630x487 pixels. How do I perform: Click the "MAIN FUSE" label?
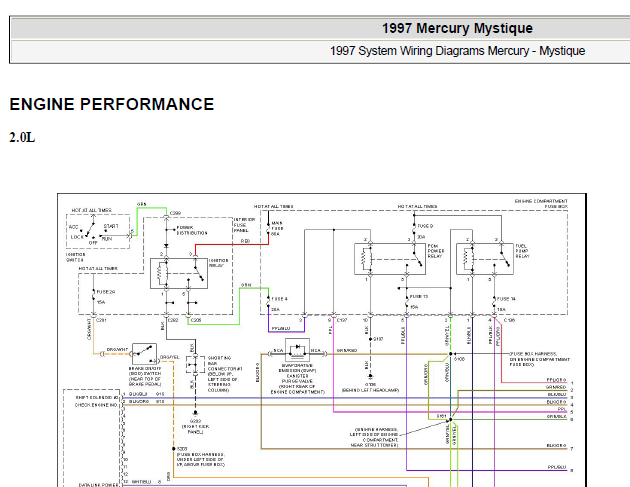point(277,228)
